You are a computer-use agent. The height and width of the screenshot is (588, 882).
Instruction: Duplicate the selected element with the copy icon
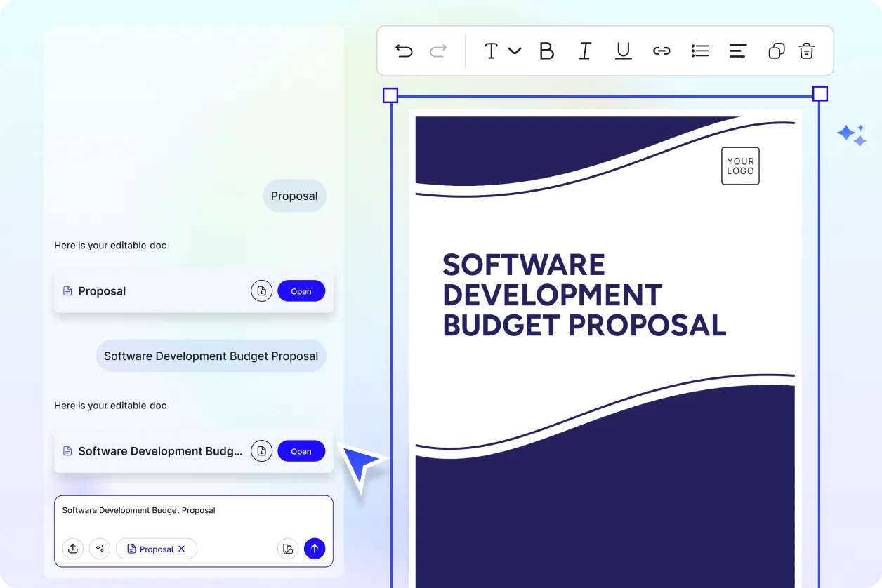(776, 51)
